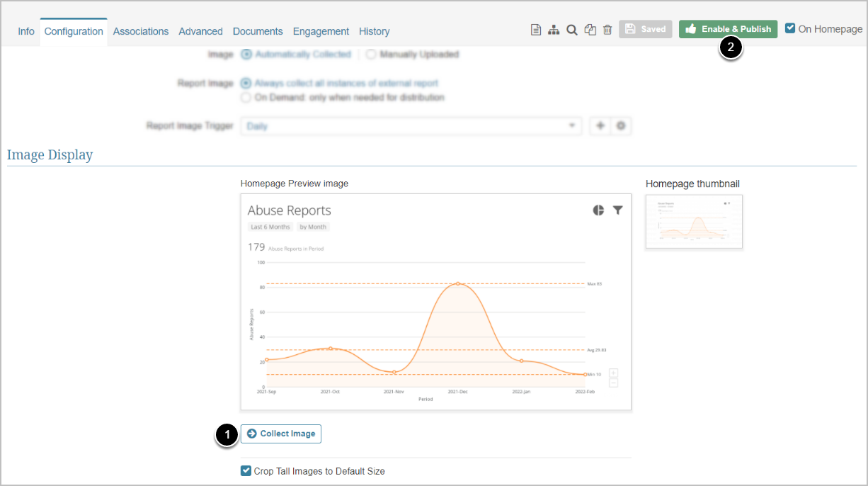The width and height of the screenshot is (868, 486).
Task: Open the Report Image Trigger dropdown
Action: tap(411, 126)
